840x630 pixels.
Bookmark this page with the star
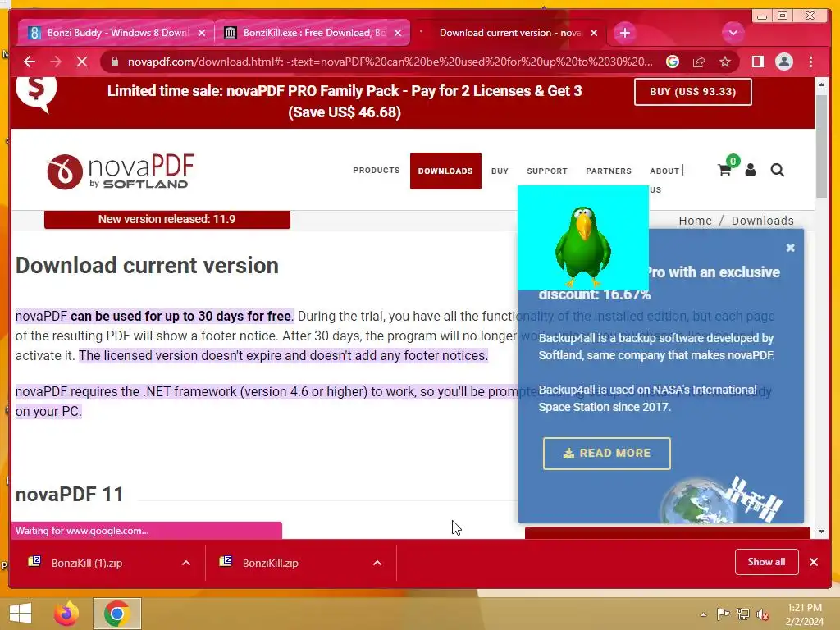click(x=725, y=62)
